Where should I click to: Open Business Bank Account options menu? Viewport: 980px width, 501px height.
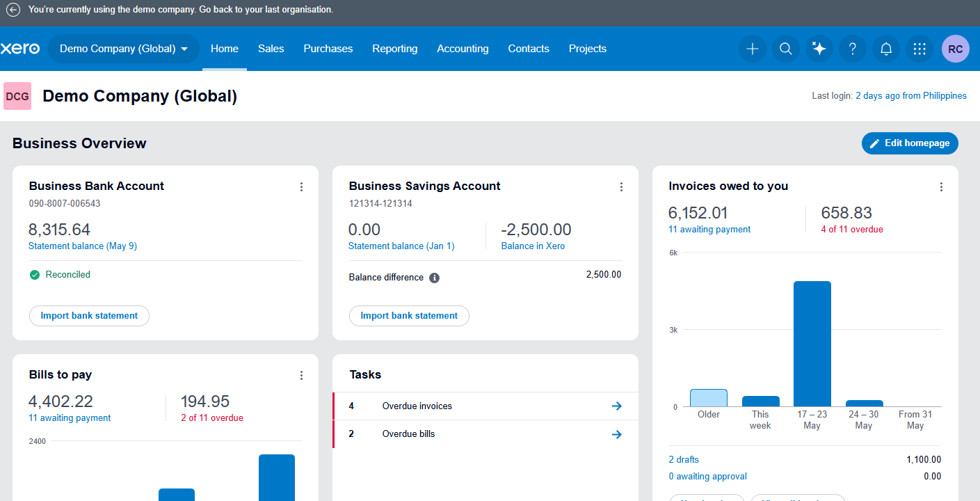point(301,186)
